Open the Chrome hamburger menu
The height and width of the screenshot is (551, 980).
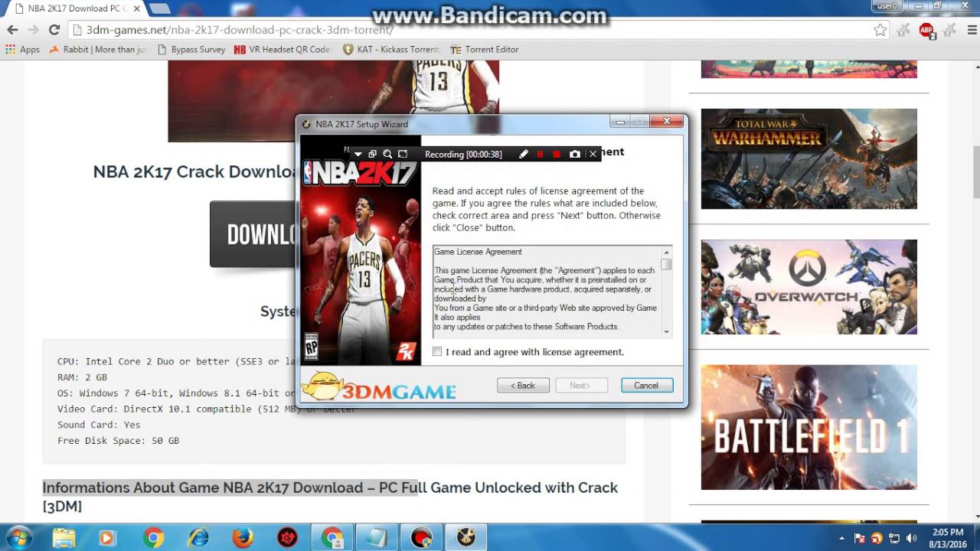(x=971, y=30)
